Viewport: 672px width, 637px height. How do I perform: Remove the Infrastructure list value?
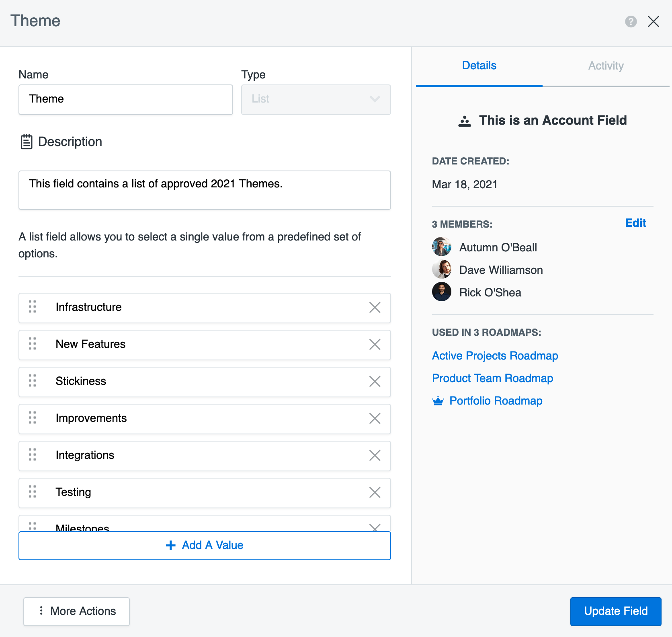pyautogui.click(x=375, y=308)
